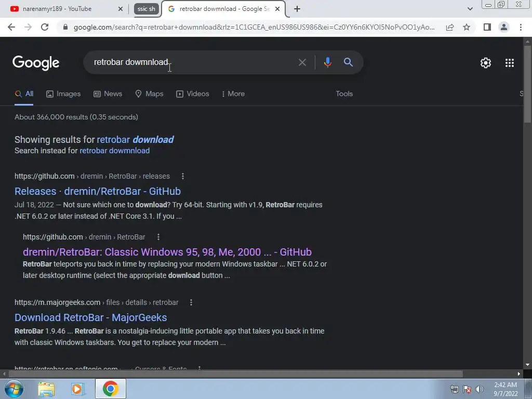Switch to Videos results
The width and height of the screenshot is (532, 399).
coord(193,94)
